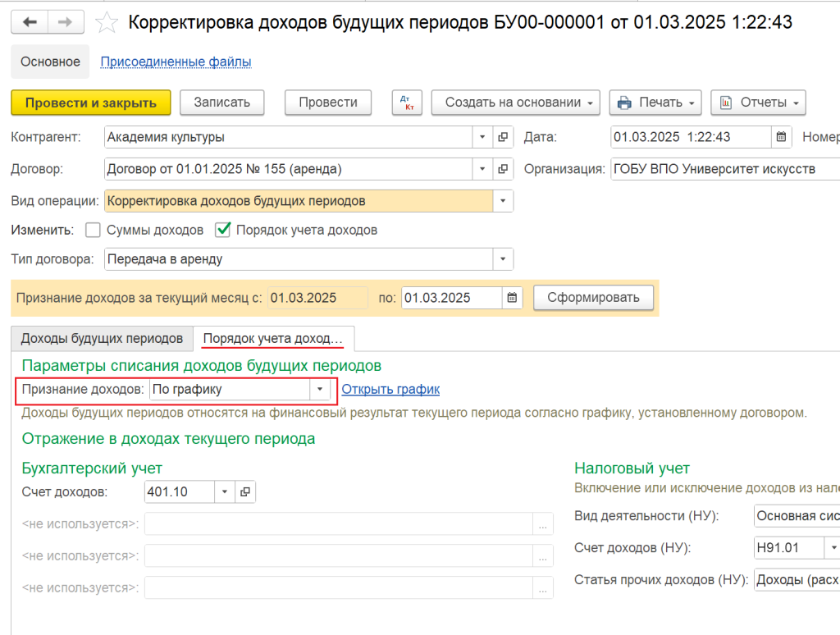Expand Счет доходов (НУ) Н91.01 dropdown
Screen dimensions: 840x635
click(833, 548)
